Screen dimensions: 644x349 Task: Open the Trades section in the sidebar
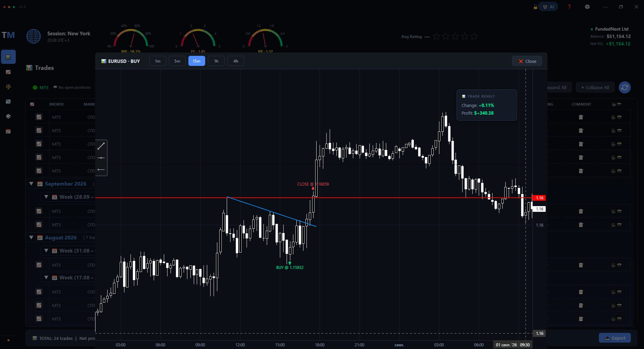8,57
